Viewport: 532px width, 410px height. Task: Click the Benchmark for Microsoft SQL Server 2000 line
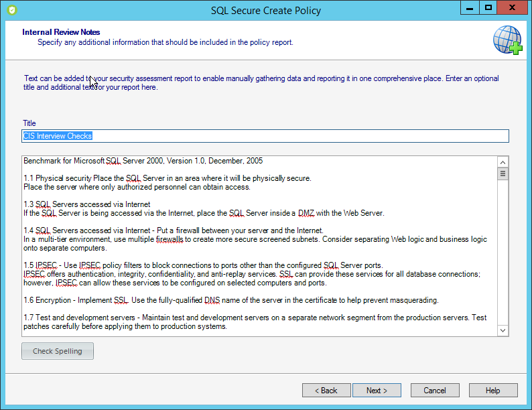[x=143, y=161]
